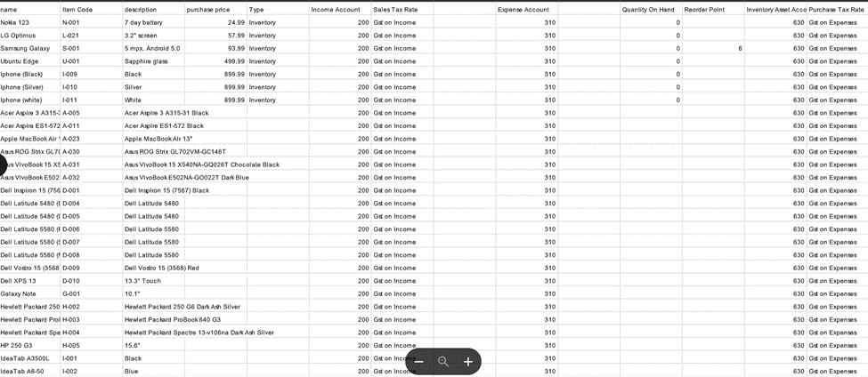The height and width of the screenshot is (377, 868).
Task: Select the 'Galaxy Note' row name
Action: (19, 293)
